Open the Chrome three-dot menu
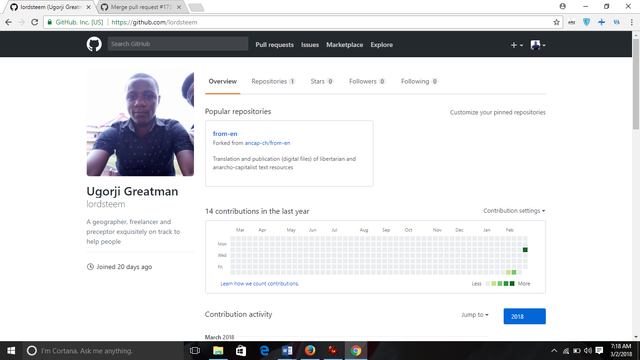This screenshot has width=640, height=360. [x=631, y=22]
